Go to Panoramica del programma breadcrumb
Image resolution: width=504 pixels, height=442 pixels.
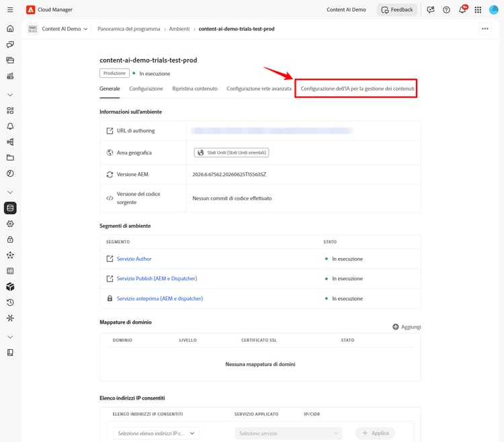pos(128,29)
